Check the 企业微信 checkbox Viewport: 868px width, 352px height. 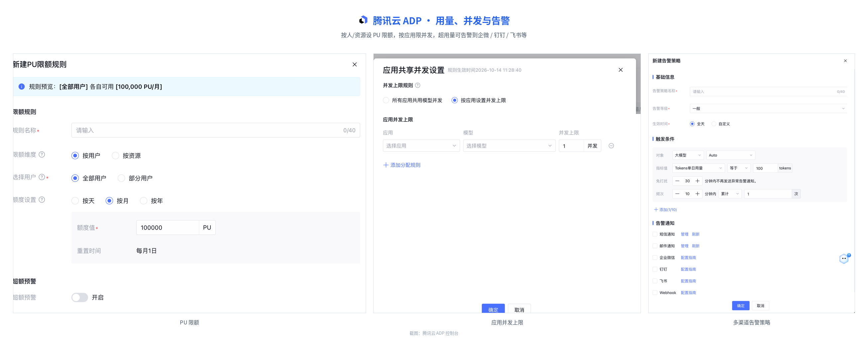[655, 257]
